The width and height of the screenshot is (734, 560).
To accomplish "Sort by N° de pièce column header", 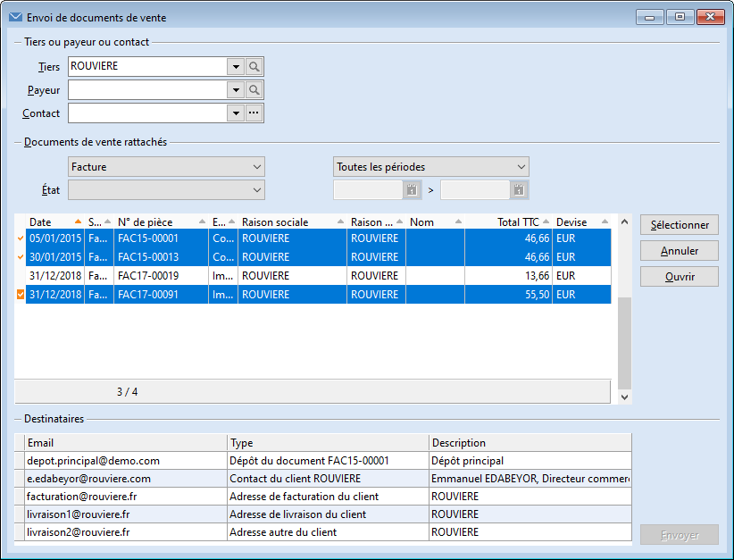I will tap(161, 221).
